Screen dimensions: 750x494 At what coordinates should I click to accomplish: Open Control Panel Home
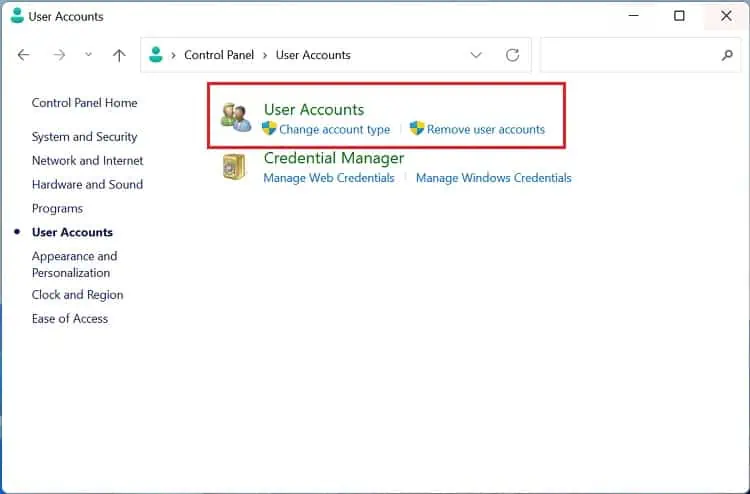click(x=85, y=103)
